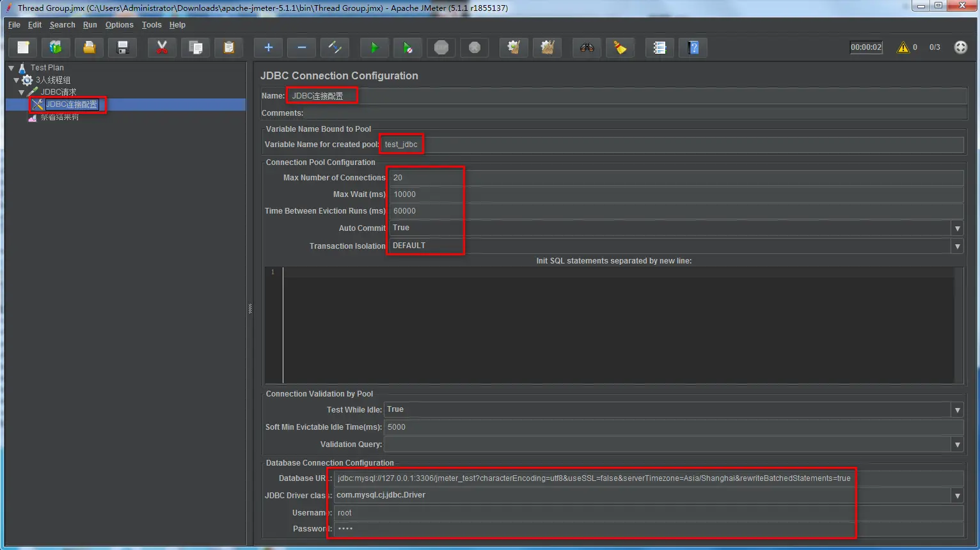Open the Transaction Isolation dropdown

(957, 246)
